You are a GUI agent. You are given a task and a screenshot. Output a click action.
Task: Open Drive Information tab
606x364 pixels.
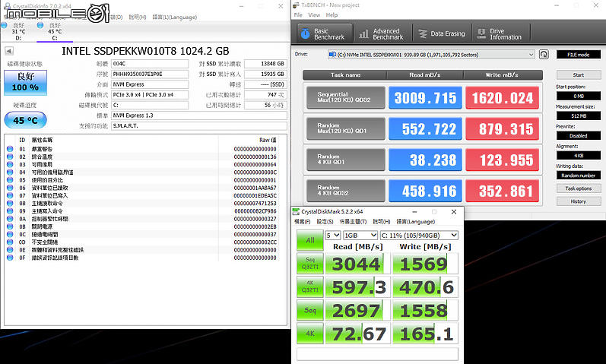(501, 33)
